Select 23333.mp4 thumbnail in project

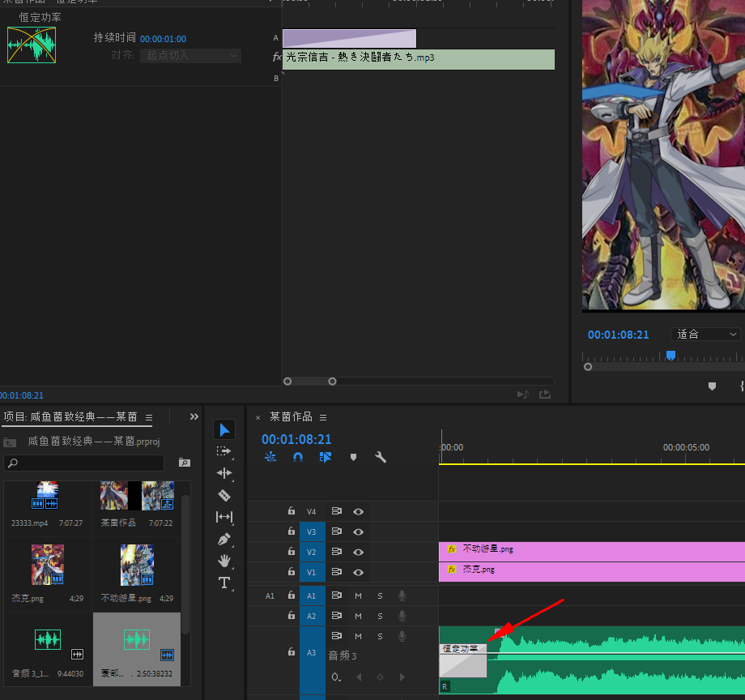coord(47,496)
